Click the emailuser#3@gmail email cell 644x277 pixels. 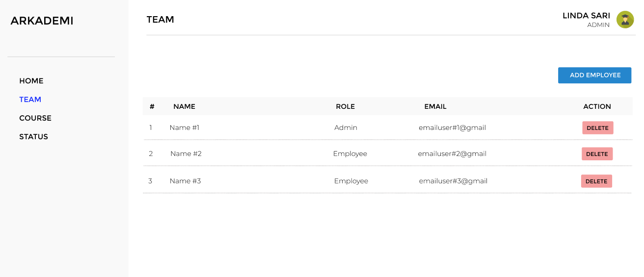click(453, 181)
